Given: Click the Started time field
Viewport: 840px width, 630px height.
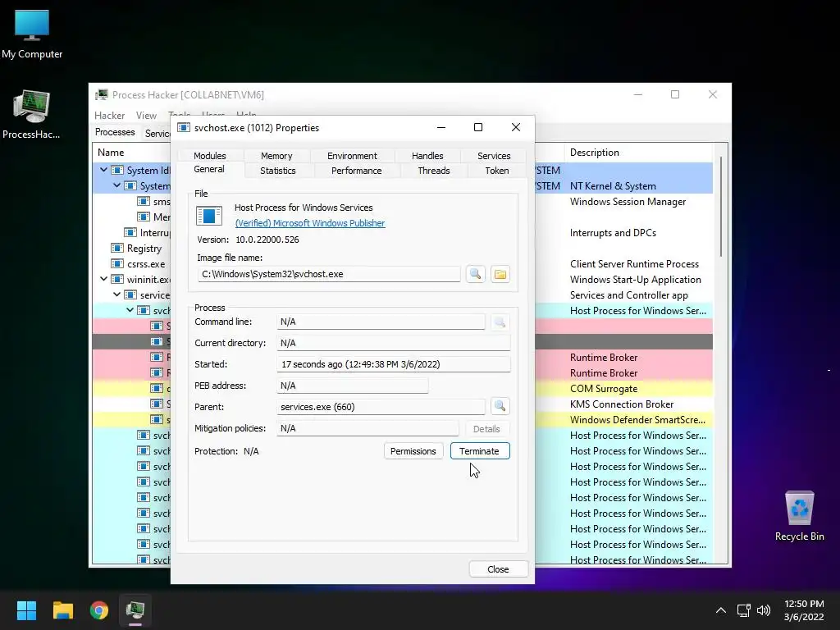Looking at the screenshot, I should [x=394, y=364].
